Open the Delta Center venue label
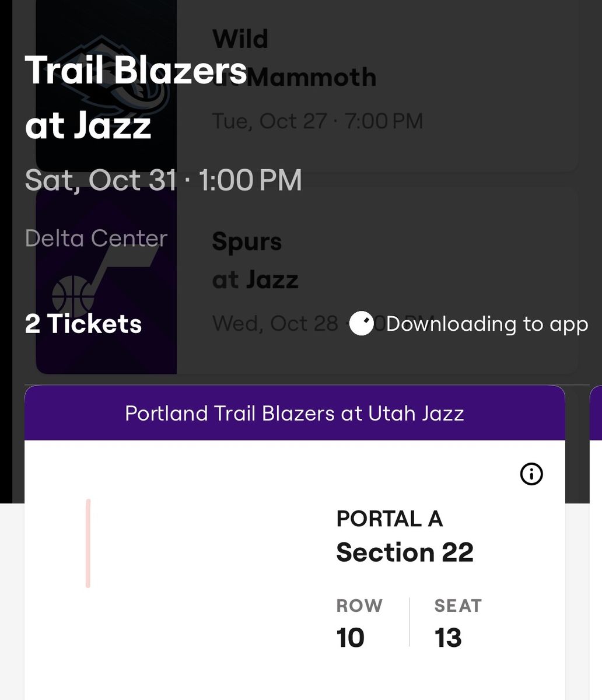602x700 pixels. [x=96, y=238]
